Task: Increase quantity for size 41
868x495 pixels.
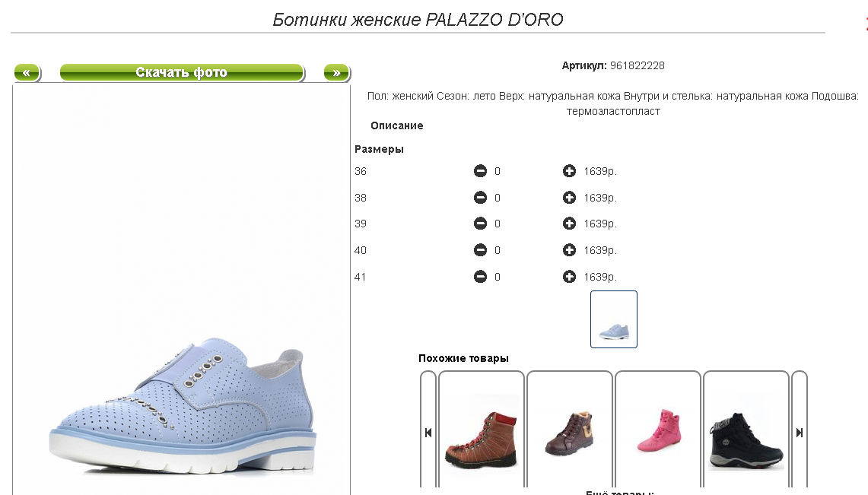Action: pos(569,277)
